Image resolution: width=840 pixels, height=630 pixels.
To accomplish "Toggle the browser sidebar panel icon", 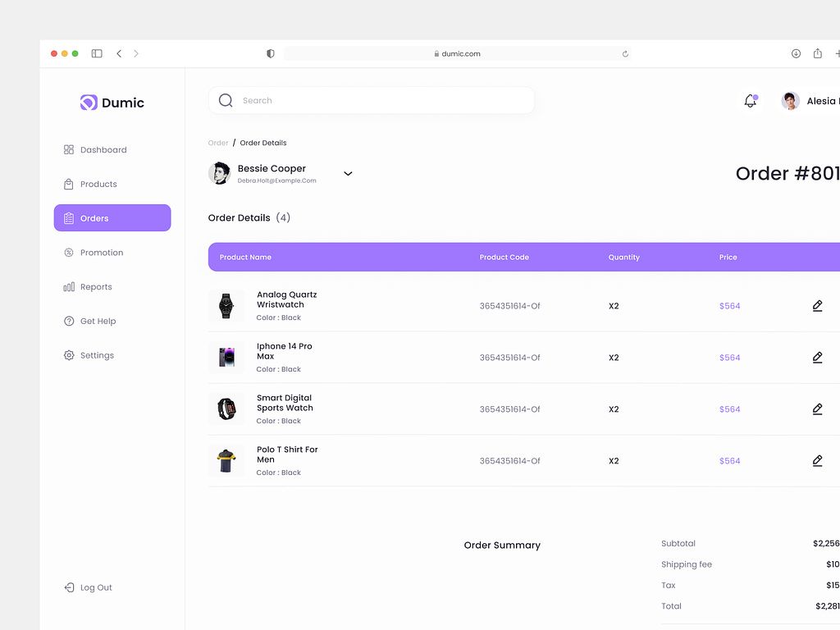I will point(97,53).
